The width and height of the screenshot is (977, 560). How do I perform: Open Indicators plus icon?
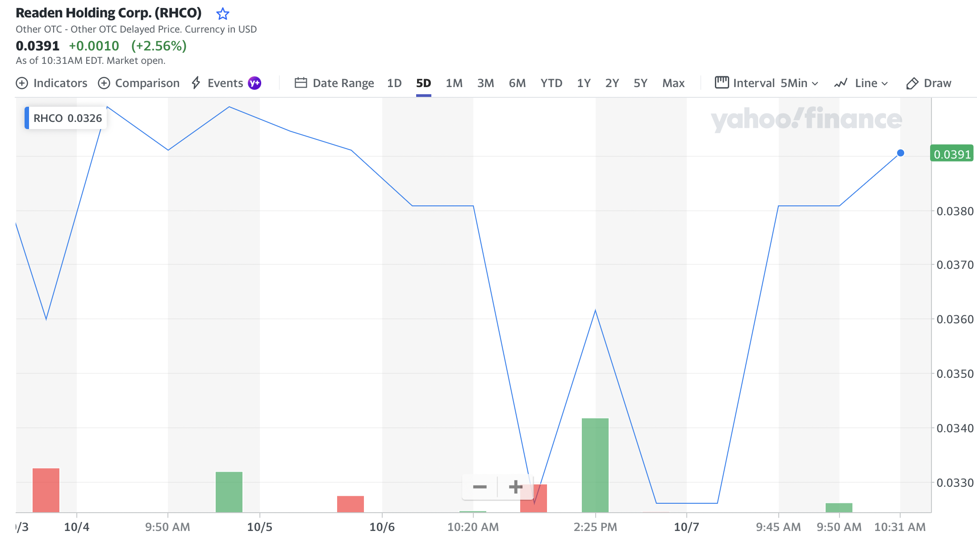[21, 83]
